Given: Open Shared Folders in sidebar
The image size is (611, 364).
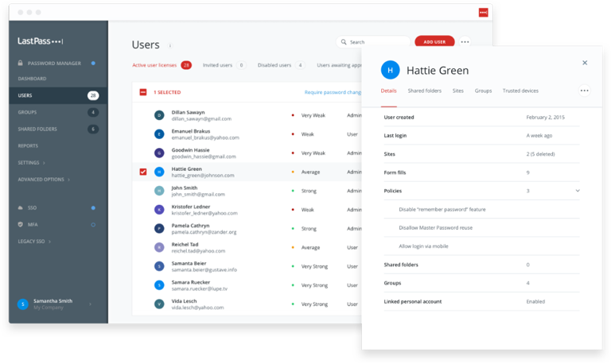Looking at the screenshot, I should click(37, 129).
